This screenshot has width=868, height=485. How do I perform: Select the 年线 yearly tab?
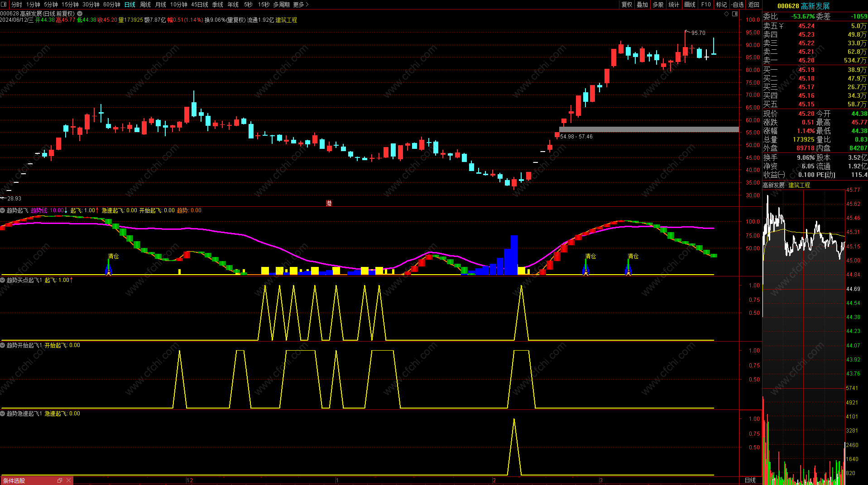point(233,5)
